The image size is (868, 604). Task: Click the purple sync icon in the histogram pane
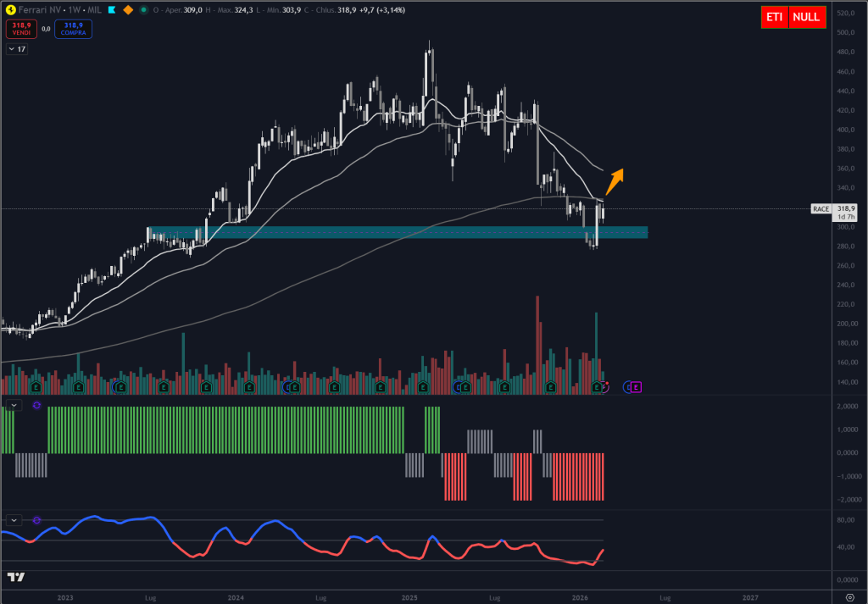click(36, 404)
